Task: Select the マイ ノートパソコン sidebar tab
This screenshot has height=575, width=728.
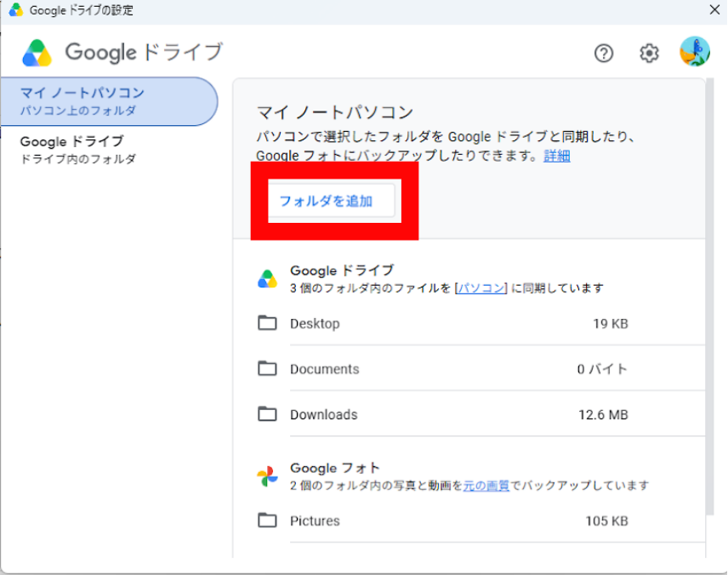Action: click(x=109, y=101)
